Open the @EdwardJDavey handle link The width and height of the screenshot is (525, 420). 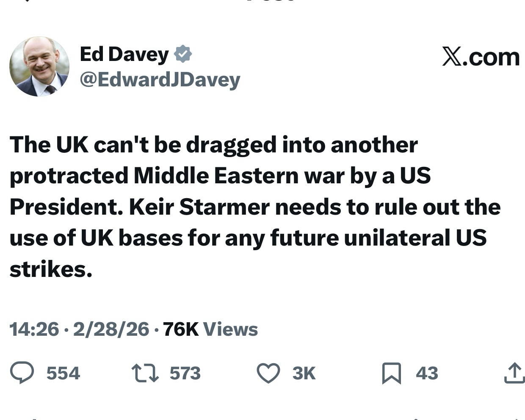coord(160,80)
